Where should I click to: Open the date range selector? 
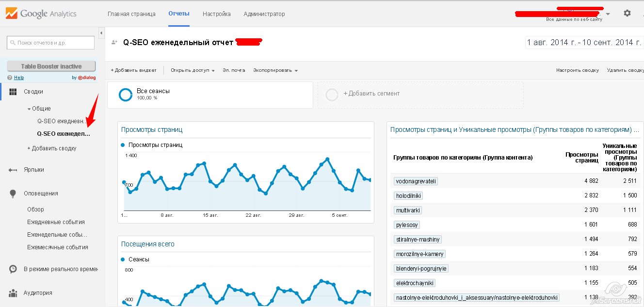pos(584,43)
